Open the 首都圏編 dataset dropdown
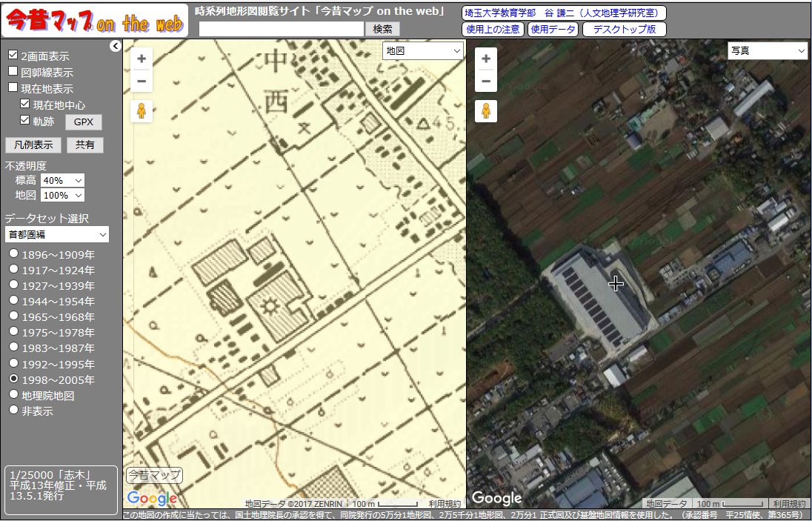Viewport: 812px width, 521px height. [x=57, y=234]
